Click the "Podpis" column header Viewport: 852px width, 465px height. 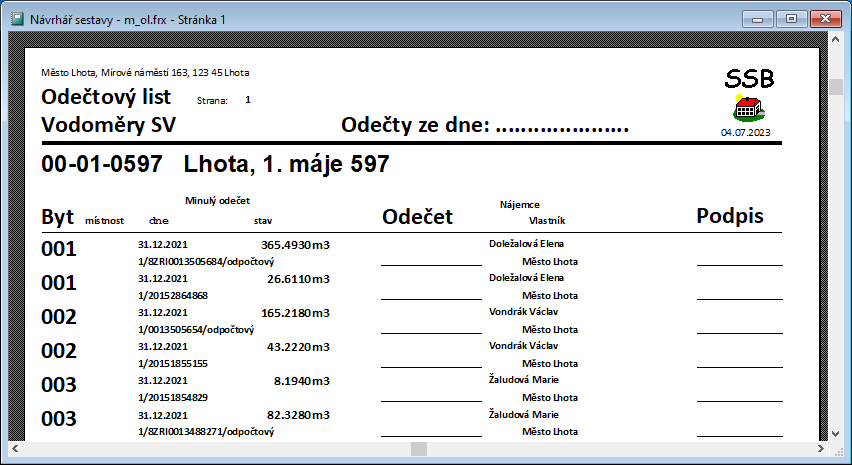coord(730,216)
